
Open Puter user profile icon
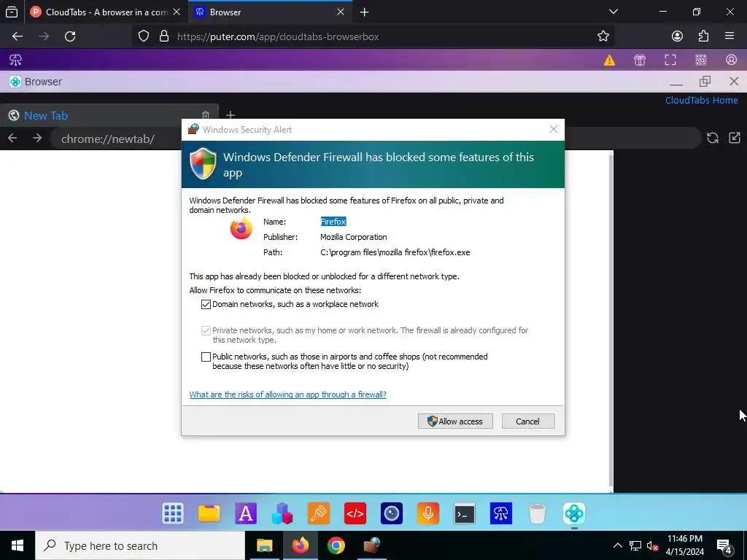[731, 60]
